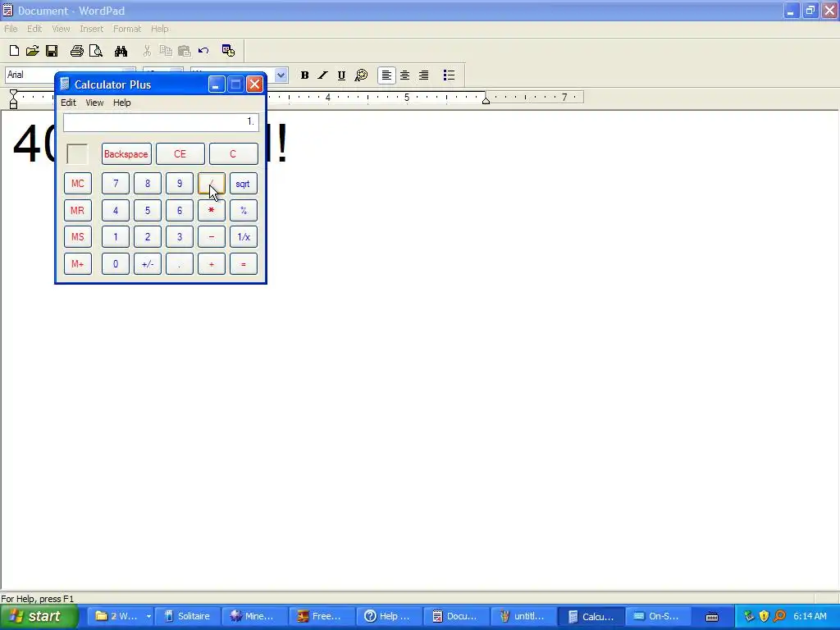Click the equals (=) key

coord(243,264)
